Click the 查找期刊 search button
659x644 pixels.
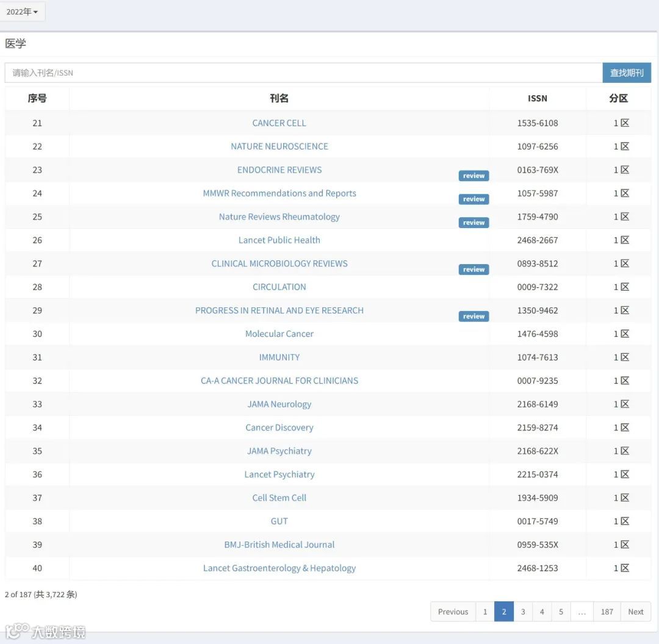pyautogui.click(x=627, y=73)
